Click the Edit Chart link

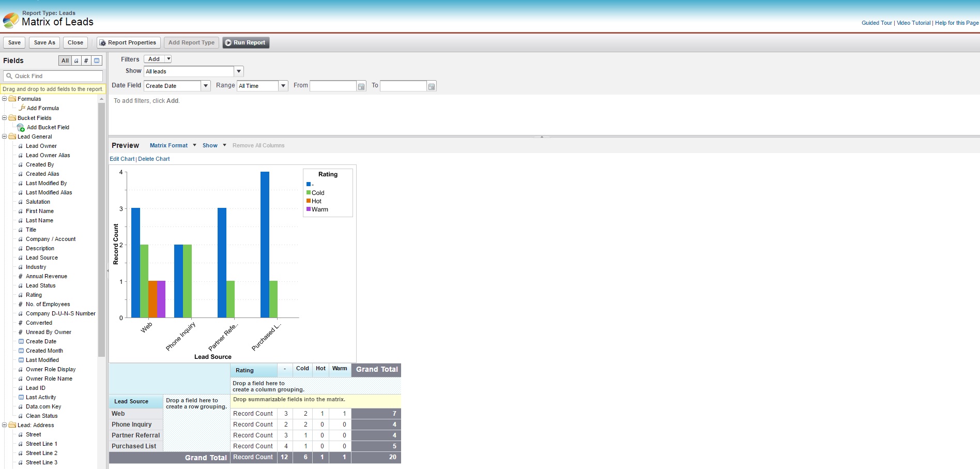(x=122, y=159)
